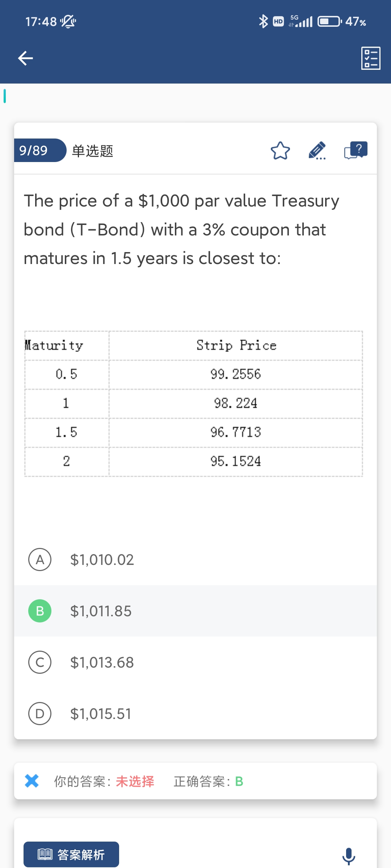The width and height of the screenshot is (391, 868).
Task: Choose answer text $1,013.68
Action: point(102,663)
